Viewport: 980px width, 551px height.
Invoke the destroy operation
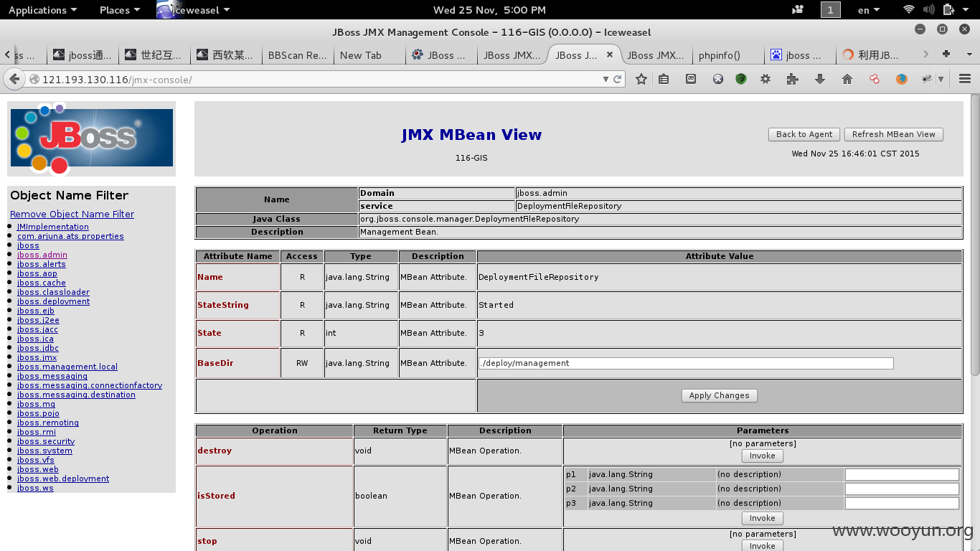(762, 456)
